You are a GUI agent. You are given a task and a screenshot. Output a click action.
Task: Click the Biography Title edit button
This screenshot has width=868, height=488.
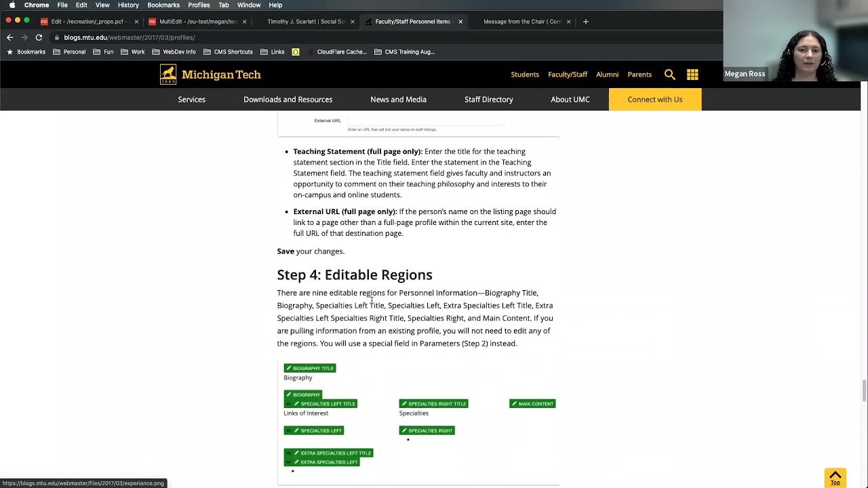tap(310, 368)
